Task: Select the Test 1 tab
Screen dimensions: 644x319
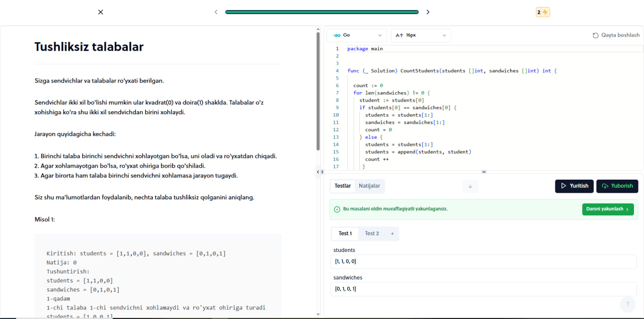Action: (345, 233)
